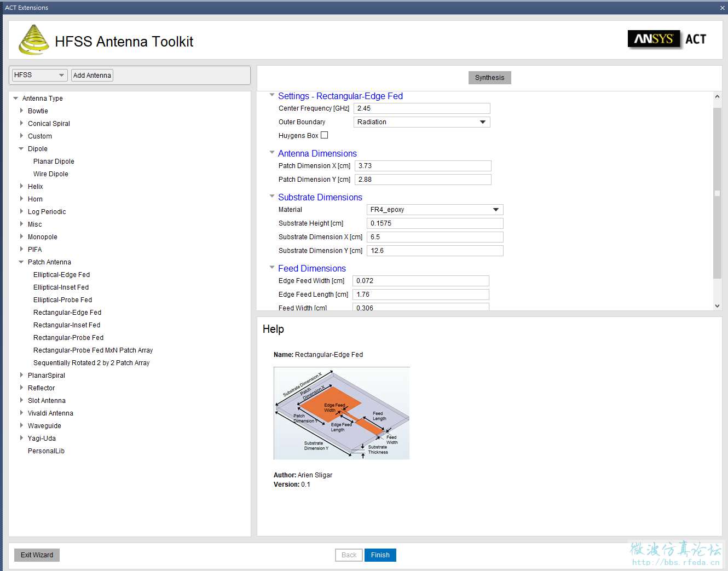Open the HFSS application dropdown
This screenshot has width=728, height=571.
pyautogui.click(x=39, y=75)
